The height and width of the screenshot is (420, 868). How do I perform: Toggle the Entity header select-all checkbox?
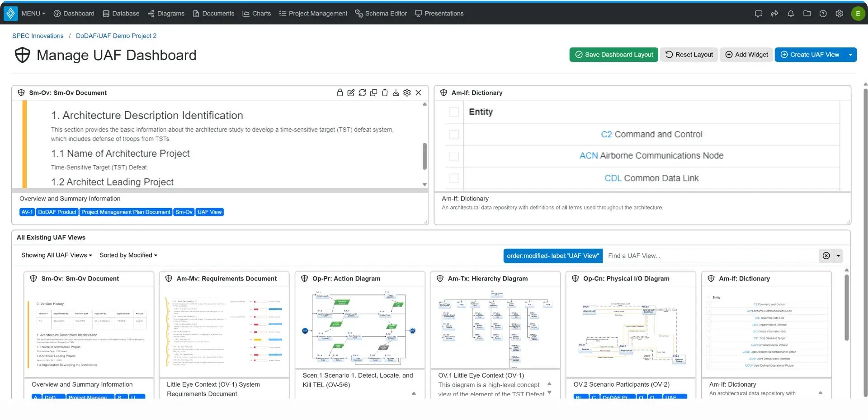tap(454, 112)
